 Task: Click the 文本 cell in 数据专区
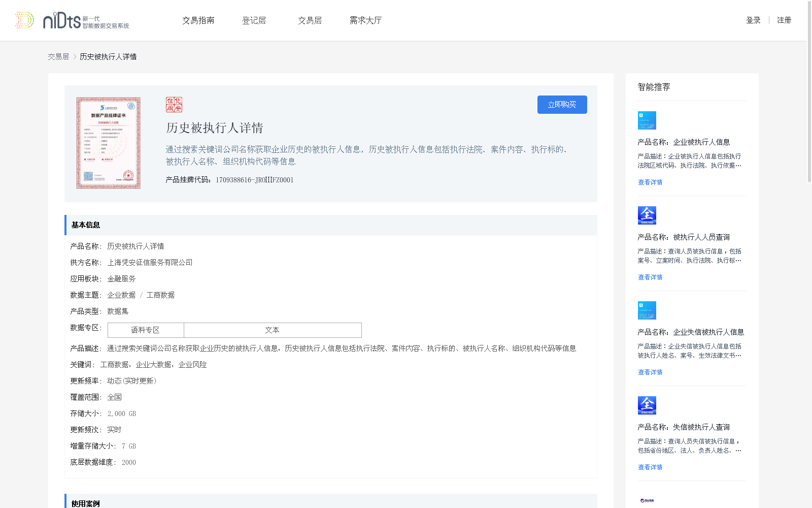273,330
